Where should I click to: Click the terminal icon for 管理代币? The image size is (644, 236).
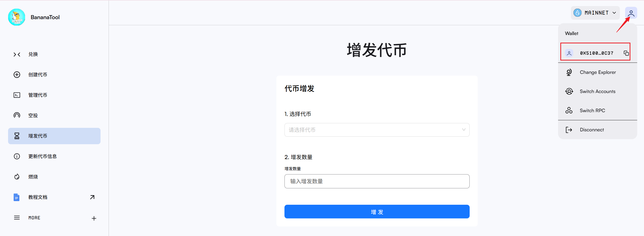pyautogui.click(x=17, y=95)
